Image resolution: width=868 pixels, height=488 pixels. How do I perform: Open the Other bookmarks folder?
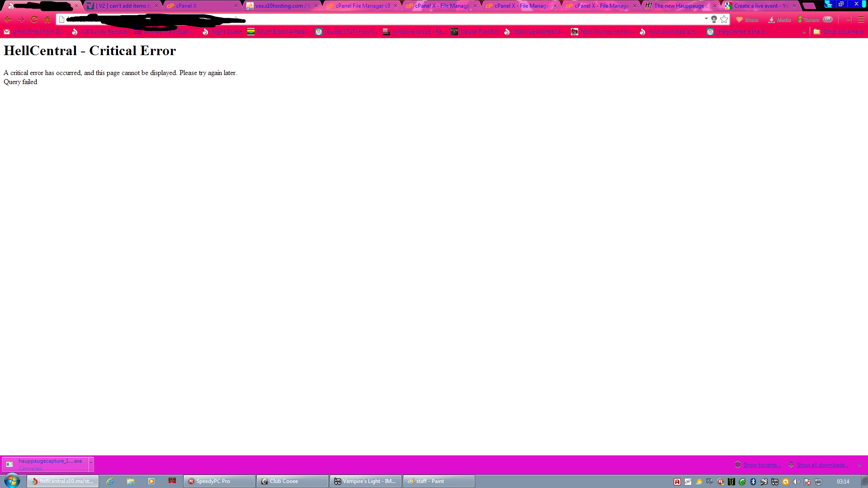click(x=839, y=32)
